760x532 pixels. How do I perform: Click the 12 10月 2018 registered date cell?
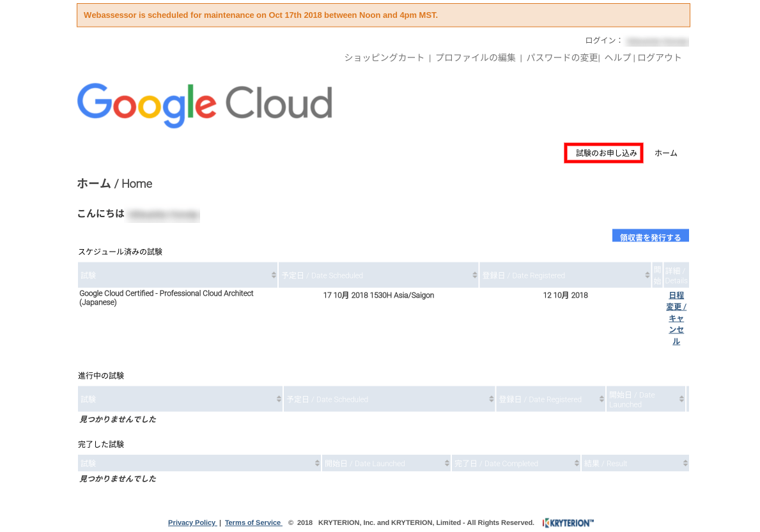pos(565,295)
